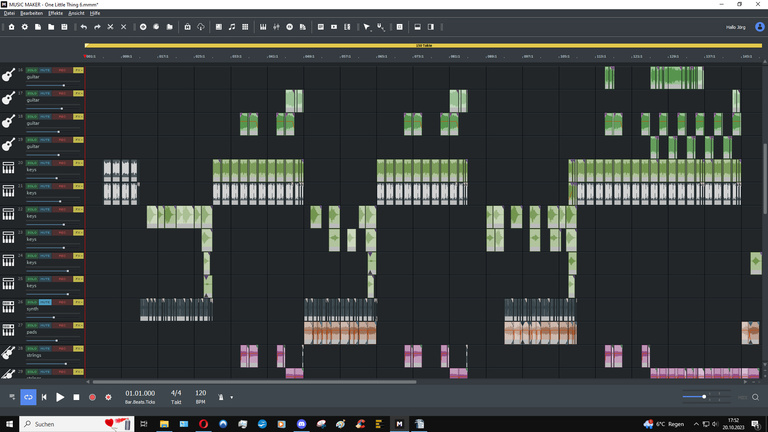Open the Bearbeiten menu
The width and height of the screenshot is (768, 432).
[x=31, y=13]
